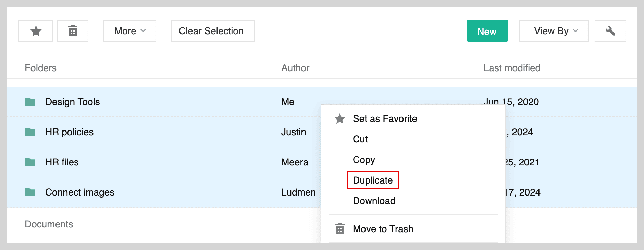Image resolution: width=644 pixels, height=250 pixels.
Task: Select Download in the context menu
Action: tap(374, 201)
